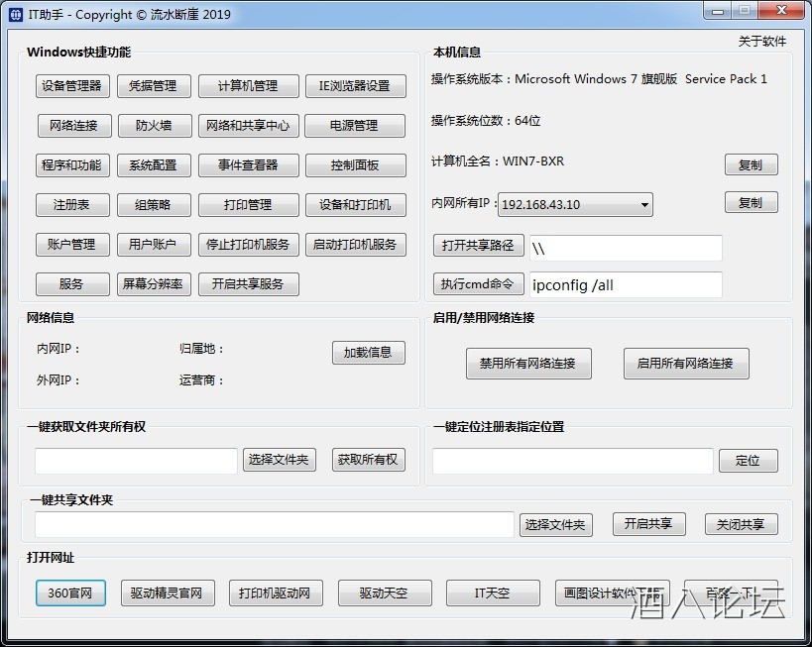812x647 pixels.
Task: Launch 注册表 editor button
Action: click(72, 205)
